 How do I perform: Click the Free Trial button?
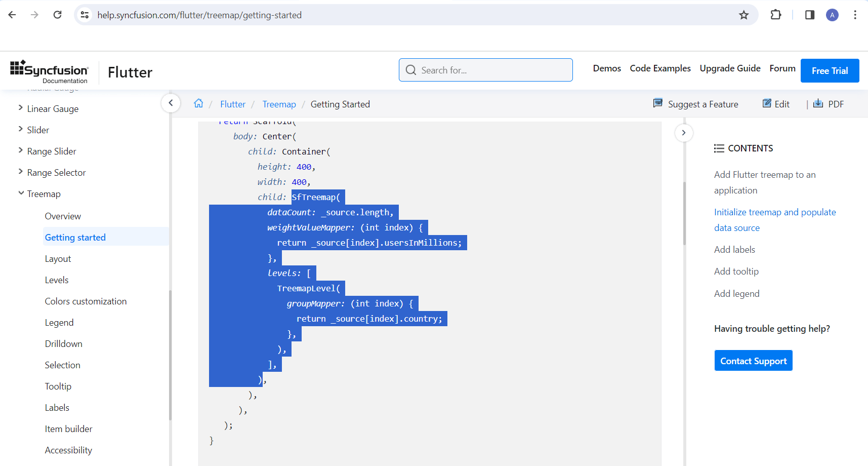[830, 70]
